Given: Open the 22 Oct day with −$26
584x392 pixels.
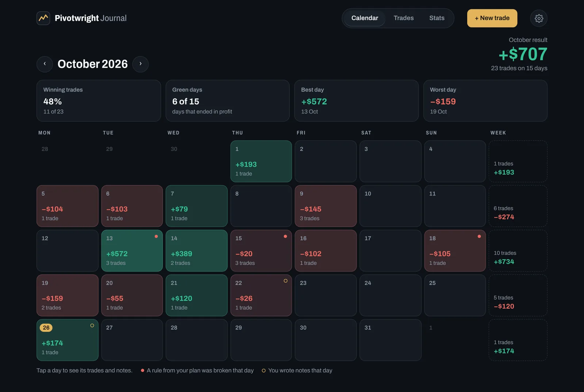Looking at the screenshot, I should pos(261,295).
